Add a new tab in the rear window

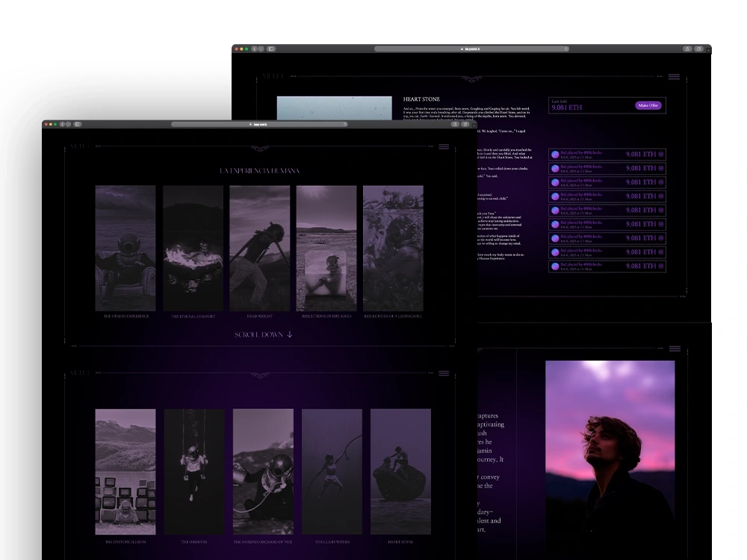tap(708, 49)
